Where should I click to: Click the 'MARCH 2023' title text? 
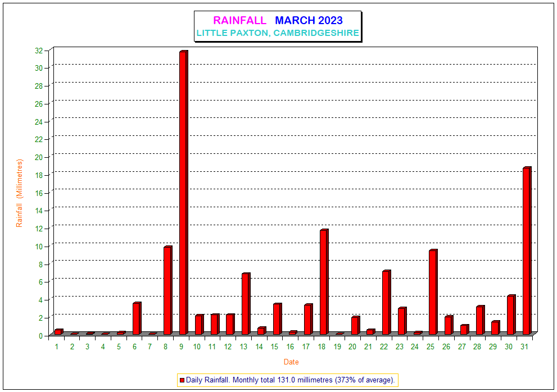(309, 20)
